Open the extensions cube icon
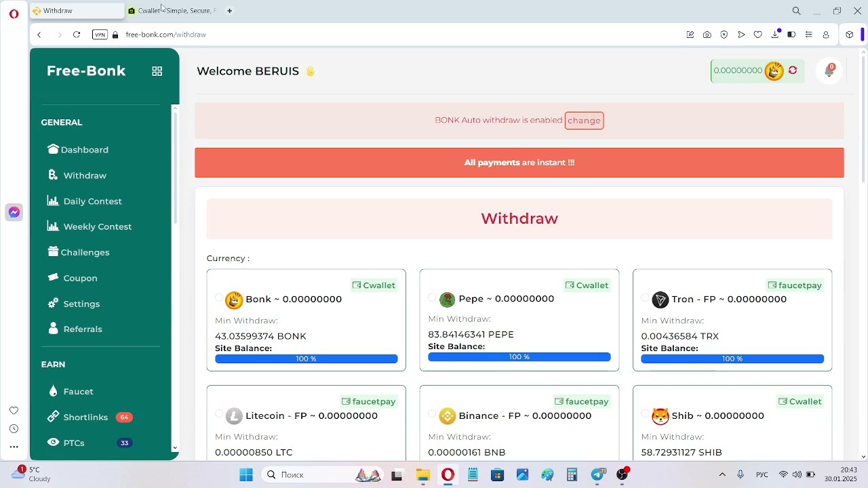This screenshot has height=488, width=868. (x=850, y=35)
